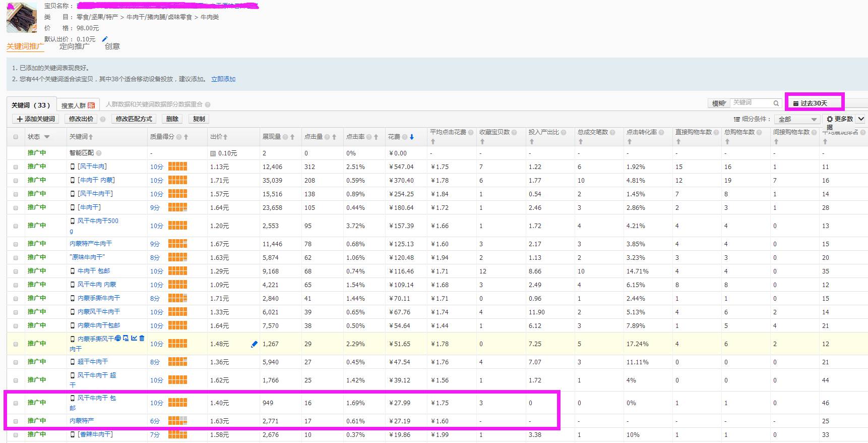This screenshot has height=443, width=868.
Task: Check the box for [风干牛肉干] row
Action: [x=16, y=194]
